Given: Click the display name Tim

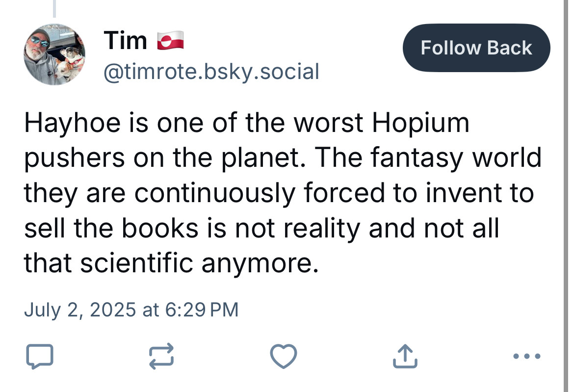Looking at the screenshot, I should (x=126, y=40).
